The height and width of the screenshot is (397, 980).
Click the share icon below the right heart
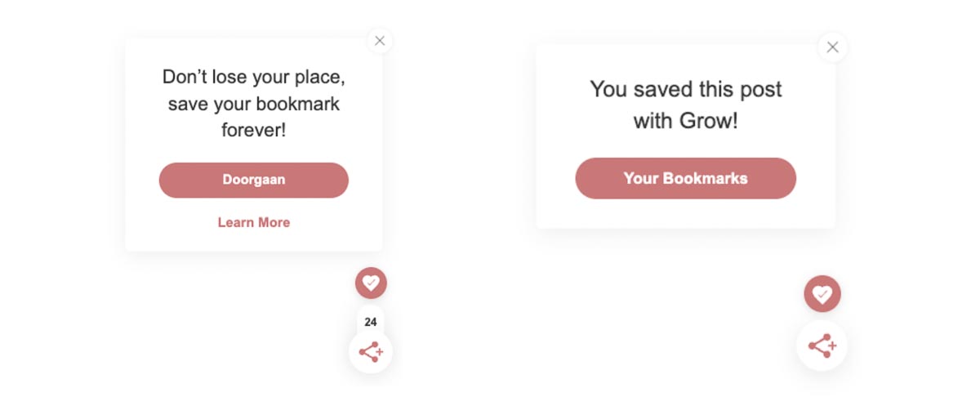point(821,346)
